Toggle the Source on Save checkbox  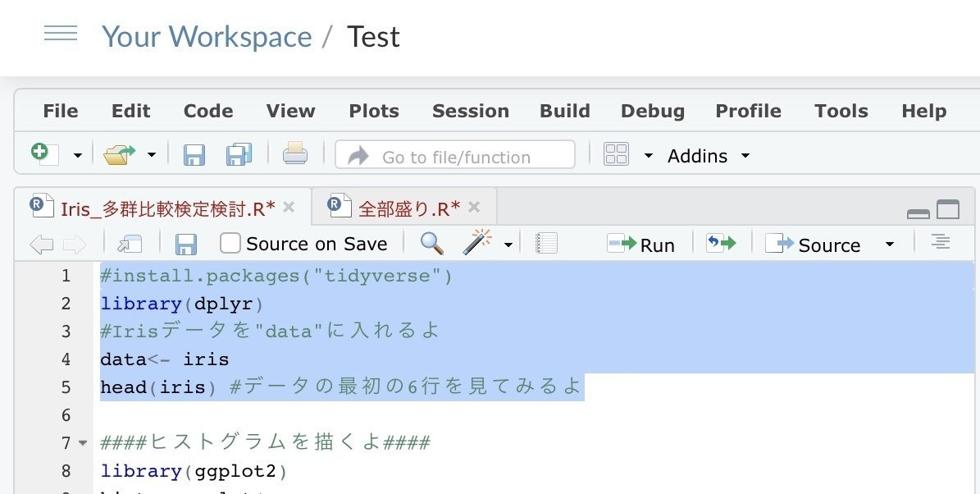point(230,243)
